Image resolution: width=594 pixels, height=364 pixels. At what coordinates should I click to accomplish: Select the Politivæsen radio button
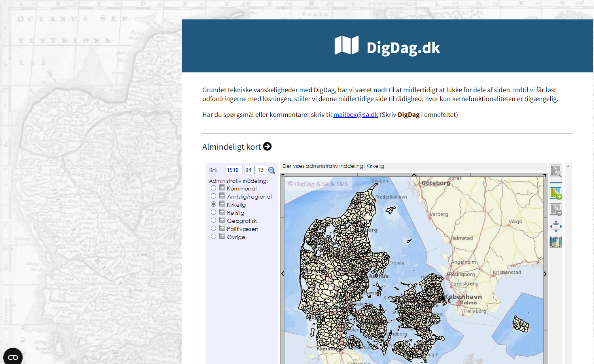point(213,229)
